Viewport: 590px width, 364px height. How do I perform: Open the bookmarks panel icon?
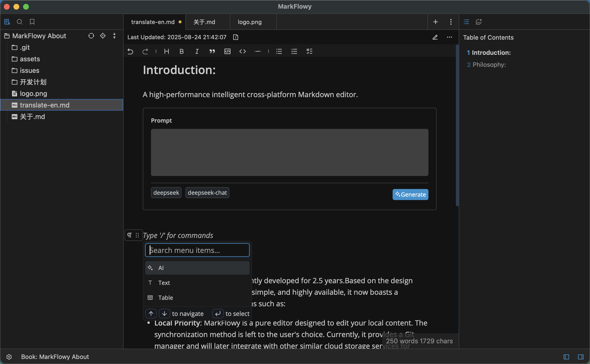coord(32,22)
